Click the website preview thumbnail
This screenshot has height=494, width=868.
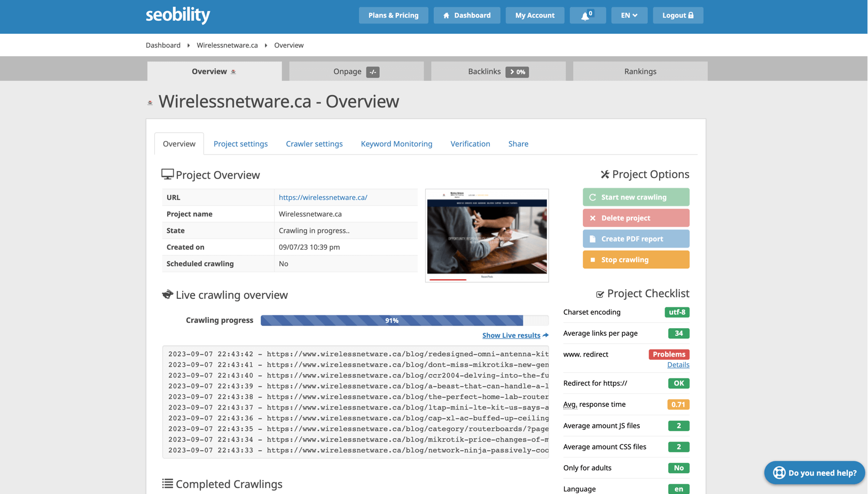point(487,235)
